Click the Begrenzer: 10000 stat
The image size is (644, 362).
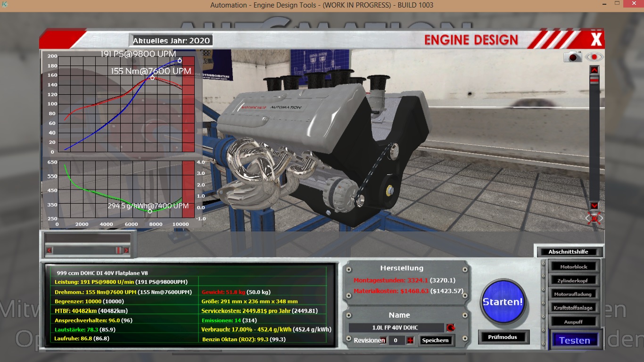(x=89, y=301)
